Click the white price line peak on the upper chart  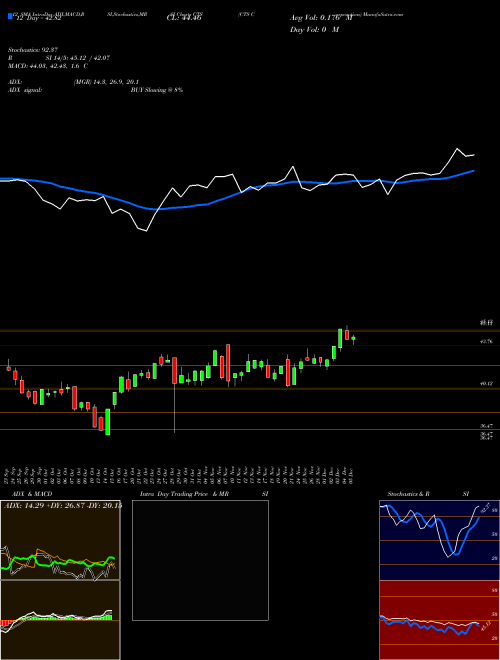click(x=457, y=149)
